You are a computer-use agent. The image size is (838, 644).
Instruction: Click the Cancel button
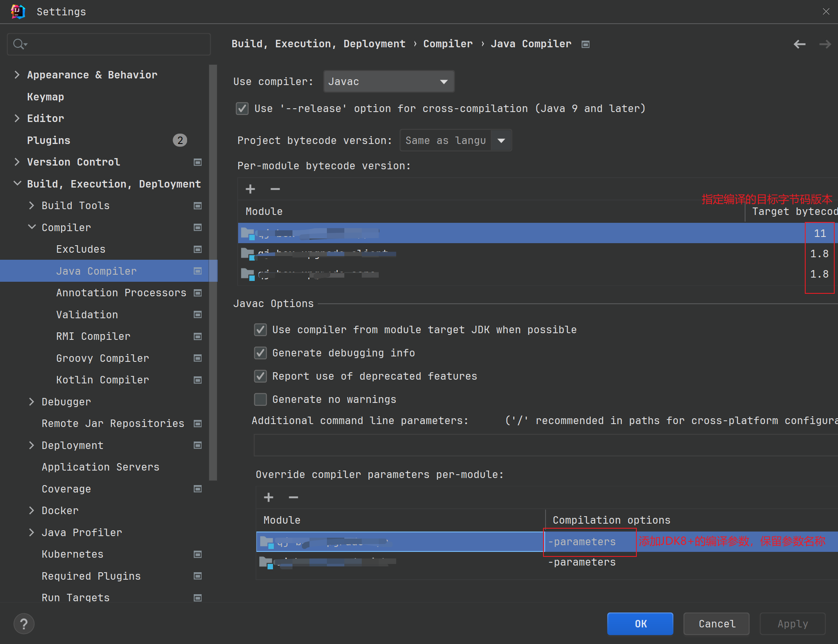click(x=716, y=624)
